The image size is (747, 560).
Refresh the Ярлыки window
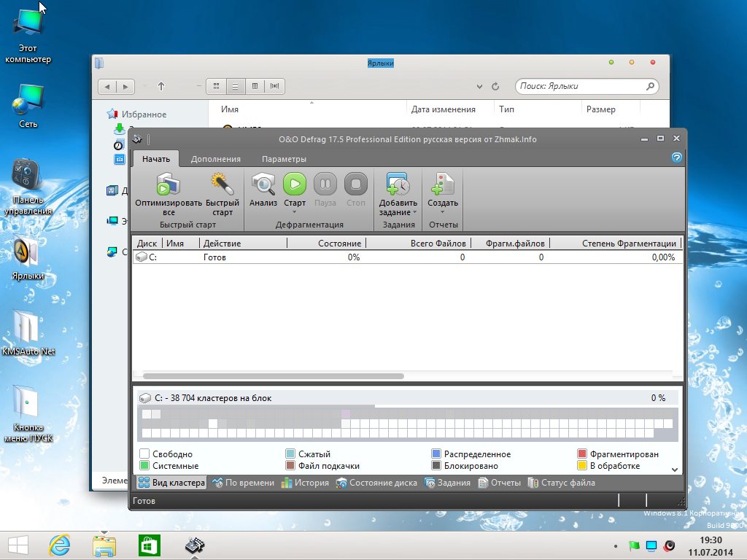tap(495, 86)
